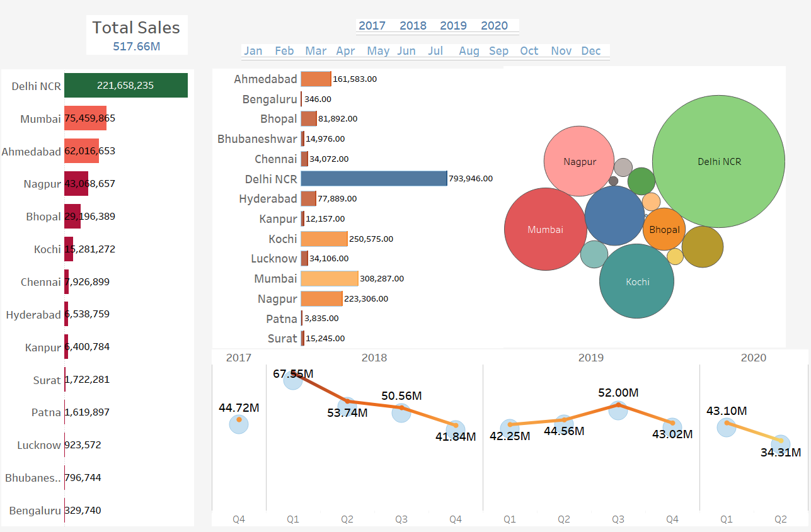Choose Aug in the month filter
Screen dimensions: 811x532
pos(469,51)
